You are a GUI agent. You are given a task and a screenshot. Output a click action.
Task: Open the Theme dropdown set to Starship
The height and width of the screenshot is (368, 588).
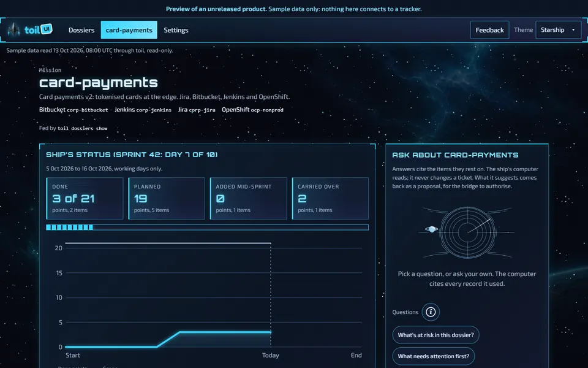(559, 30)
